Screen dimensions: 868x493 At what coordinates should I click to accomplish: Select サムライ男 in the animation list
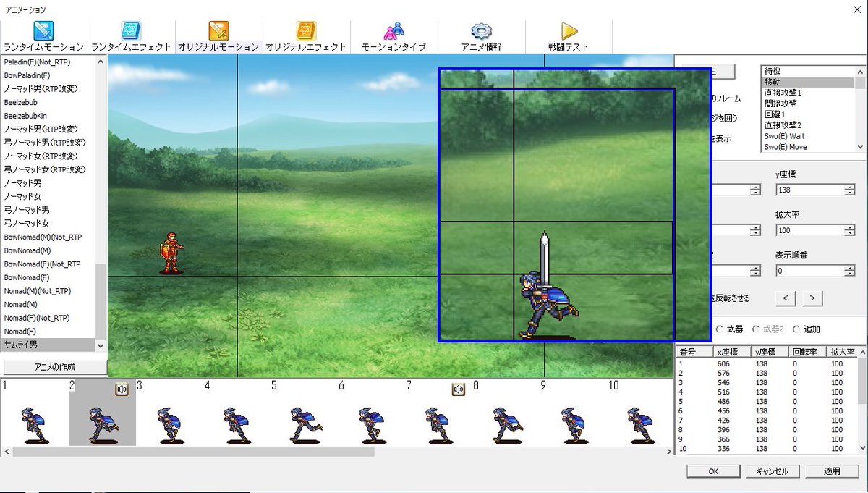click(48, 345)
